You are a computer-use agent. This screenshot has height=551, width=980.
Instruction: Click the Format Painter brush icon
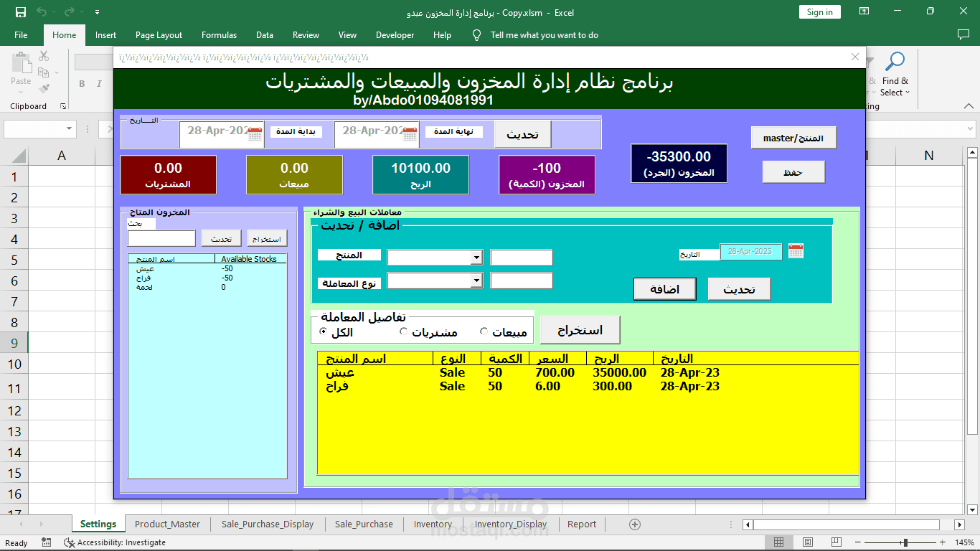(x=44, y=89)
